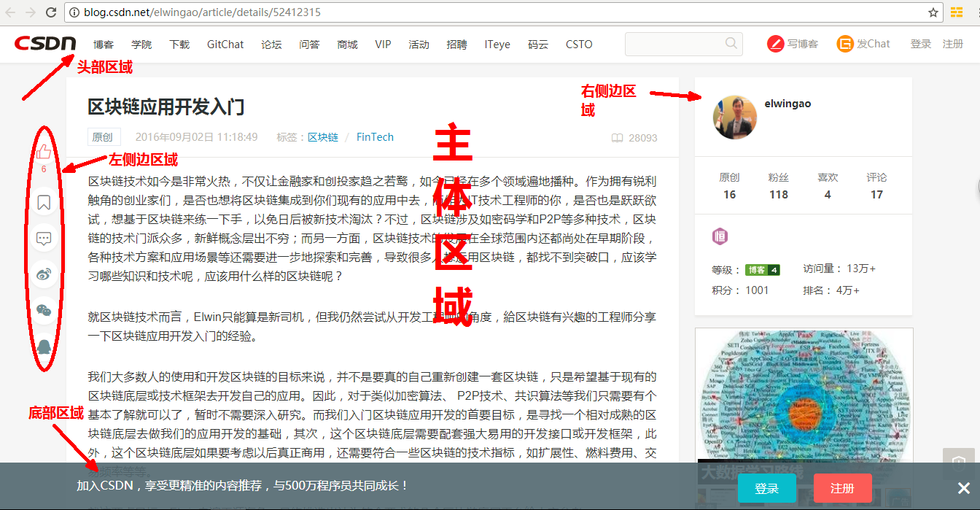
Task: Click the 粉丝 count 118
Action: pyautogui.click(x=779, y=195)
